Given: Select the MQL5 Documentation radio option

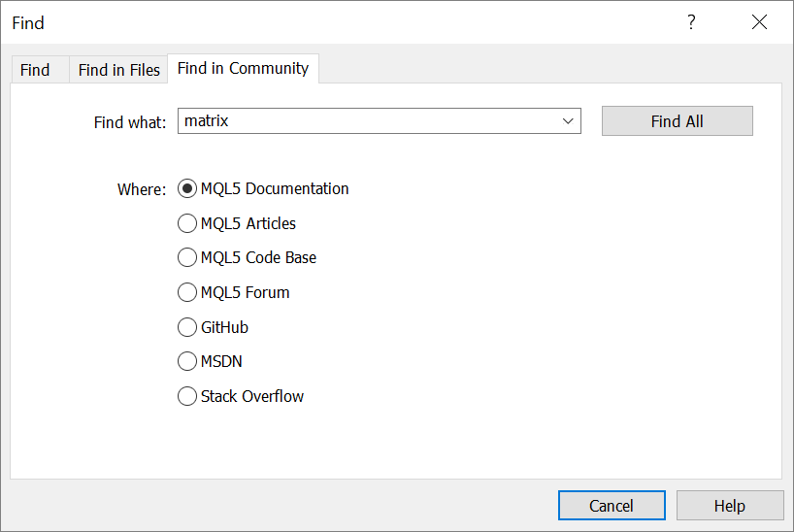Looking at the screenshot, I should tap(187, 188).
